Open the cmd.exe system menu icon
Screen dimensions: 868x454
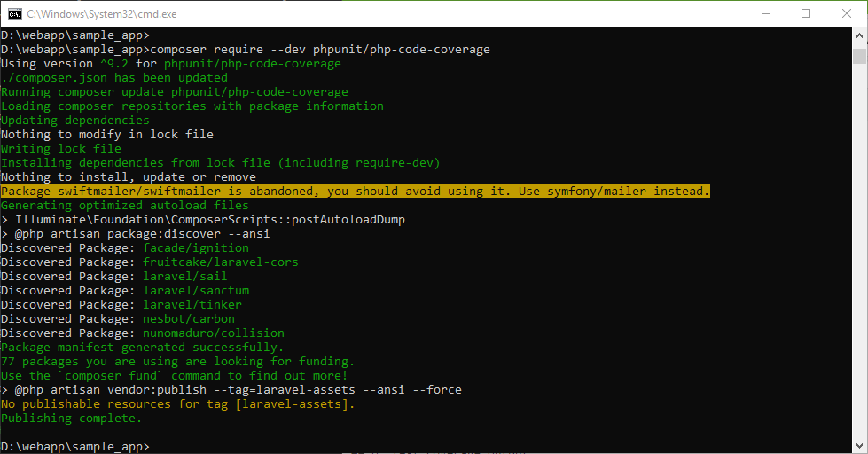[14, 14]
